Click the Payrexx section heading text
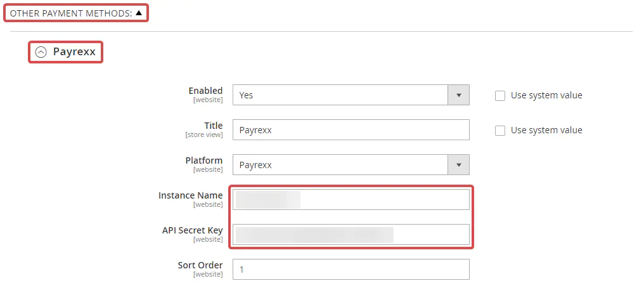 pos(74,52)
